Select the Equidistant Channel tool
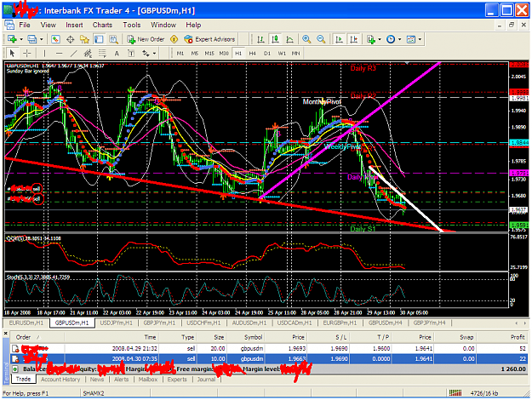 [x=88, y=54]
